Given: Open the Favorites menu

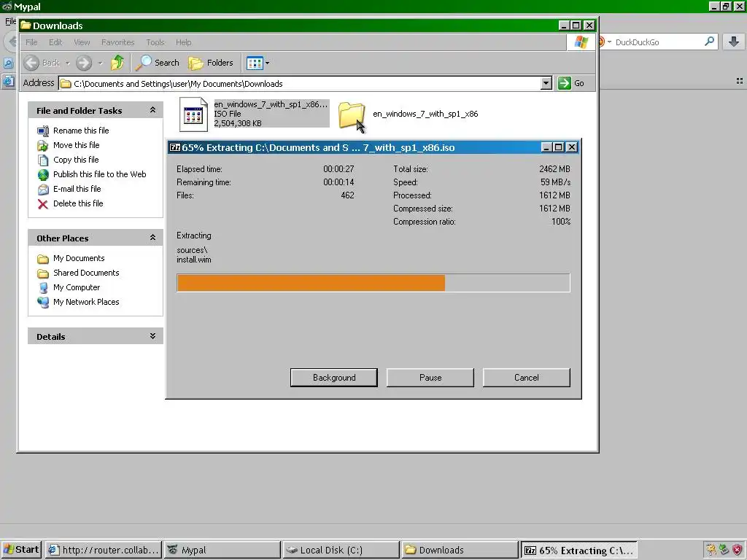Looking at the screenshot, I should click(117, 42).
